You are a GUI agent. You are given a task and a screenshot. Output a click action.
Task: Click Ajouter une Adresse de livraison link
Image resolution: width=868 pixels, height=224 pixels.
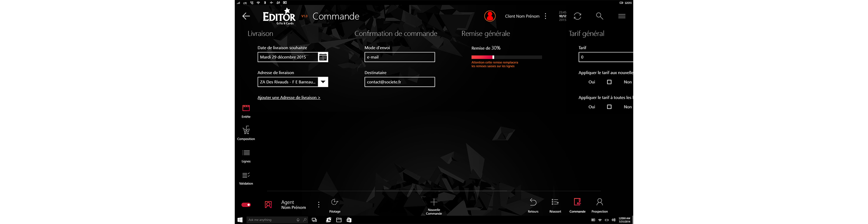point(289,98)
